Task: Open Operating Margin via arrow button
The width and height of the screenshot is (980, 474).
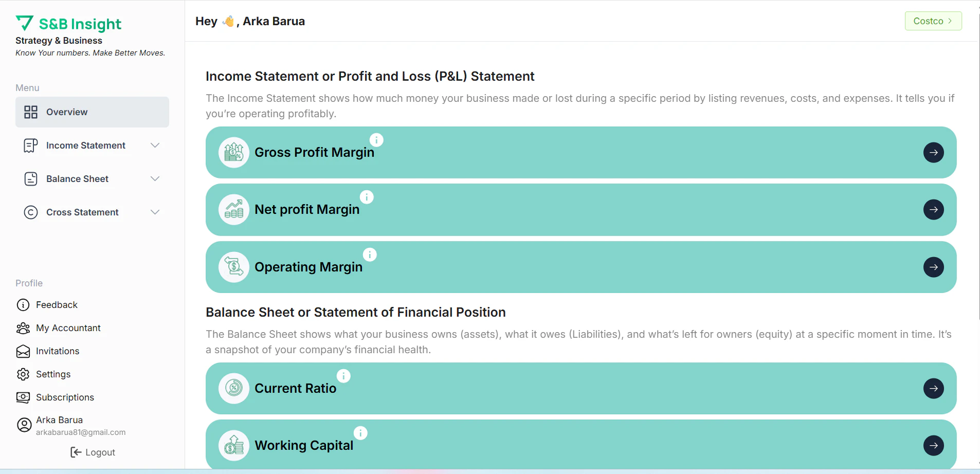Action: coord(933,267)
